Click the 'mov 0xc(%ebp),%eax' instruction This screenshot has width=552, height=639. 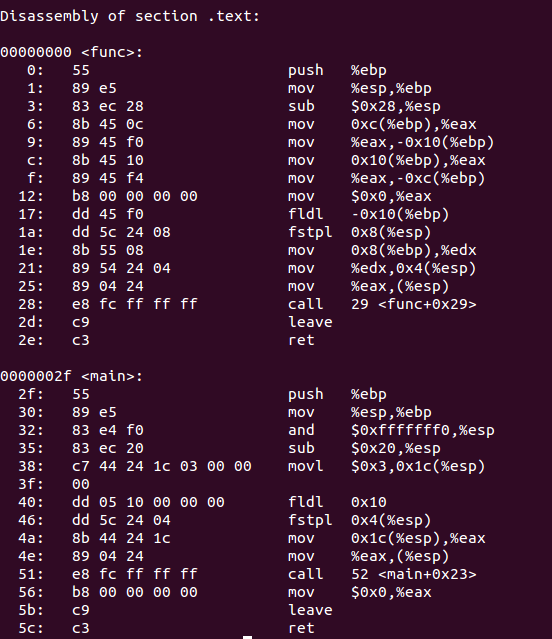[382, 124]
